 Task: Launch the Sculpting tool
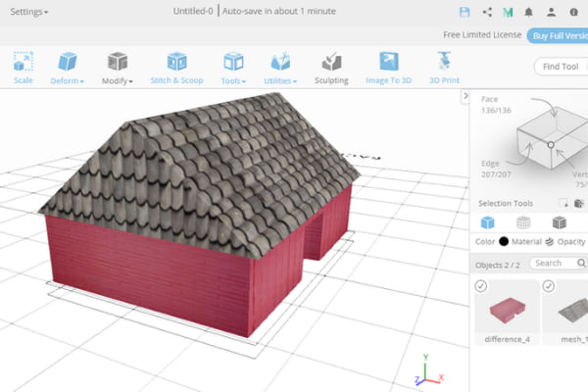[331, 67]
